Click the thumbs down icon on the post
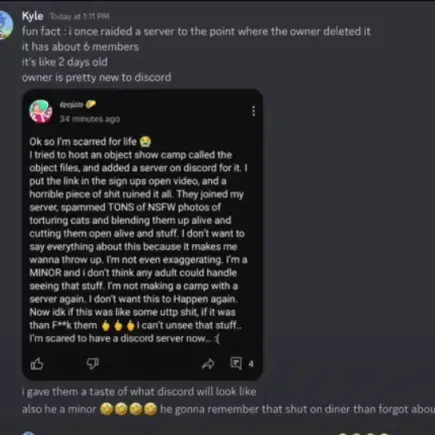The image size is (435, 435). pos(93,363)
